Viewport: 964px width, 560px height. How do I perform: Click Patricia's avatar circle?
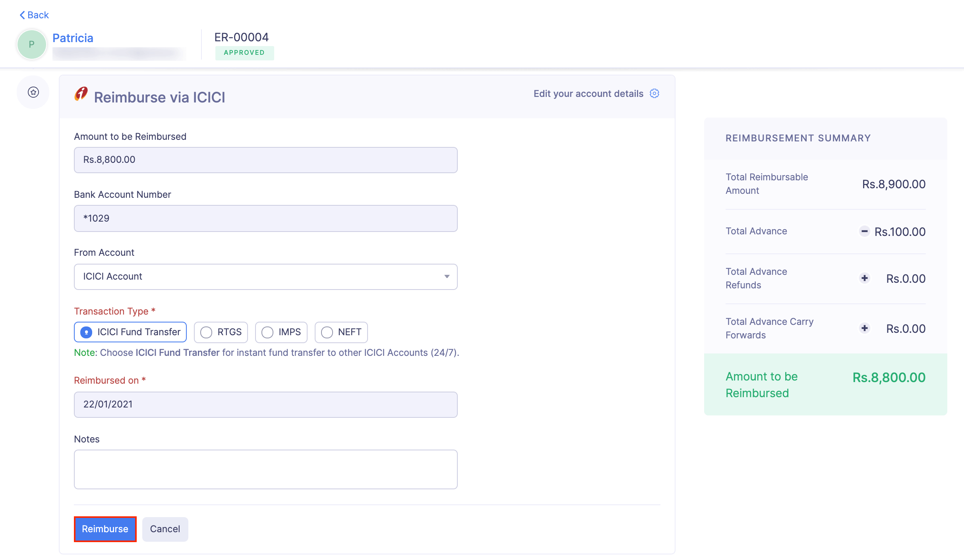click(x=31, y=44)
